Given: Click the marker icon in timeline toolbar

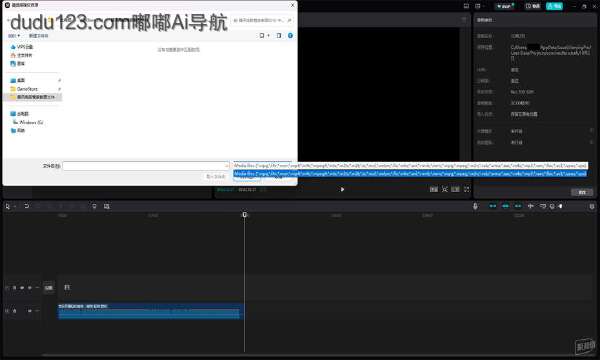Looking at the screenshot, I should [x=94, y=206].
